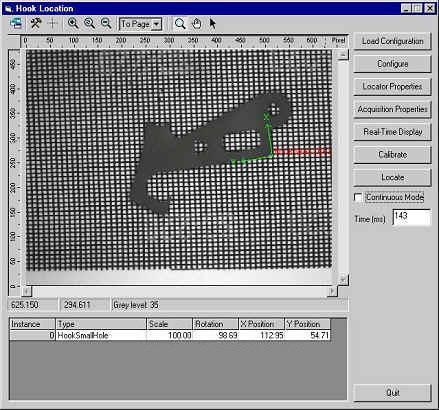The image size is (439, 410).
Task: Open the To Page zoom dropdown
Action: click(x=140, y=24)
